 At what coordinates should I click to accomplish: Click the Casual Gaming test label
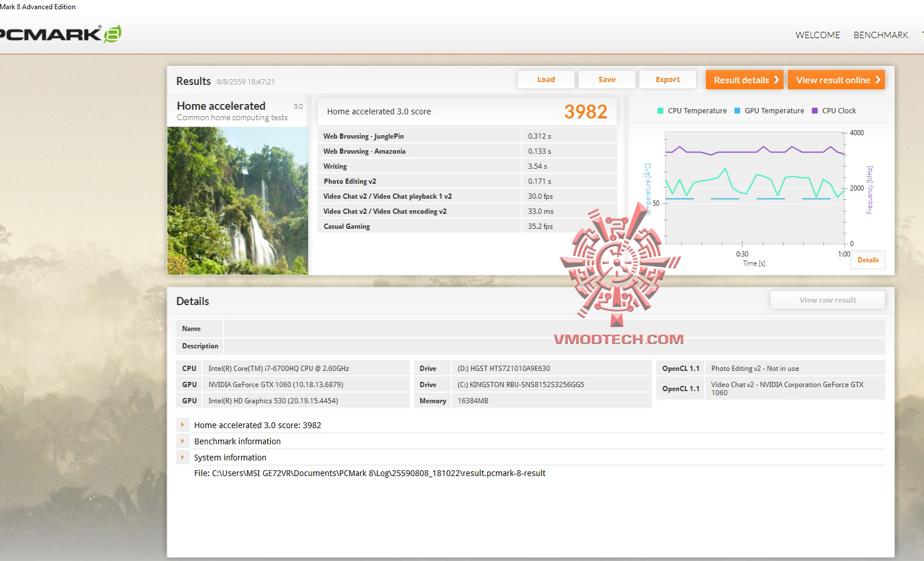[347, 226]
